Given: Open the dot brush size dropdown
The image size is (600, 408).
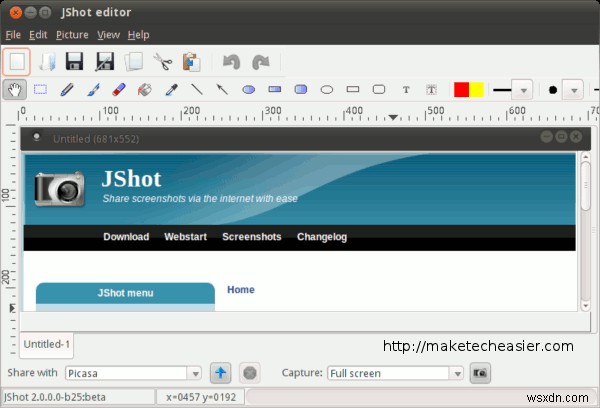Looking at the screenshot, I should [573, 90].
